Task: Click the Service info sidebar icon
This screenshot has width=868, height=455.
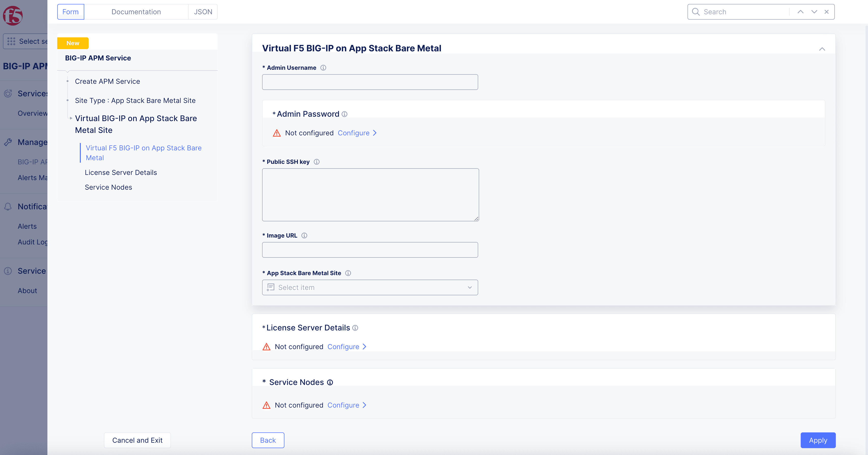Action: pos(8,271)
